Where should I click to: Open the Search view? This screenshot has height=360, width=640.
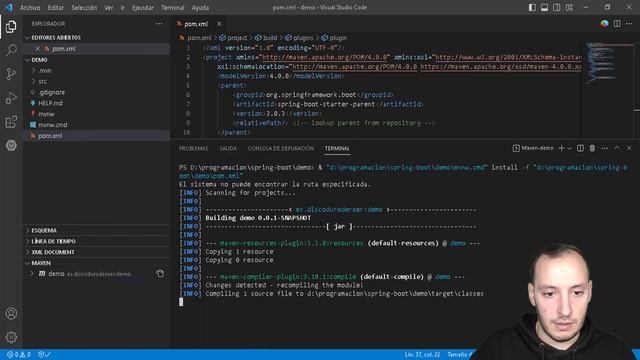(x=11, y=50)
